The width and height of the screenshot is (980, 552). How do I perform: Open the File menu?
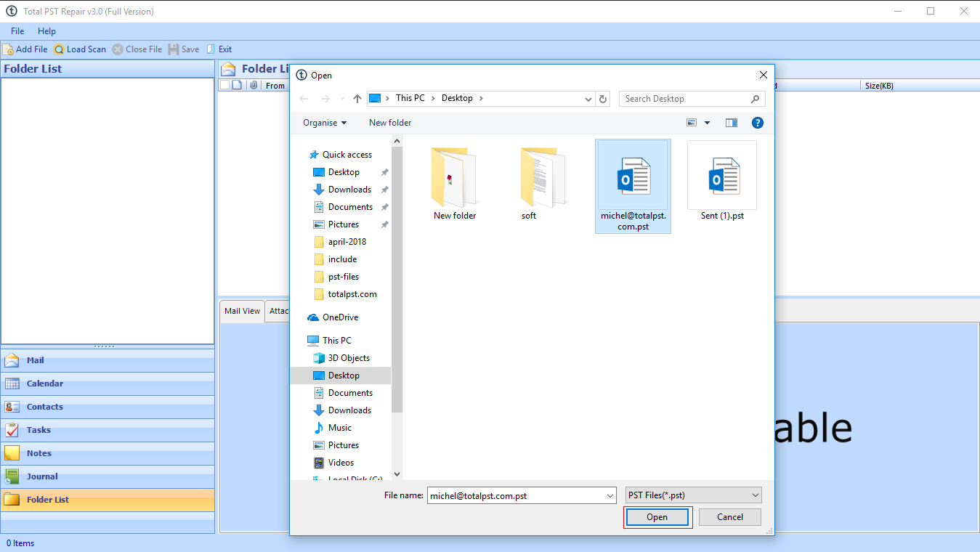17,31
